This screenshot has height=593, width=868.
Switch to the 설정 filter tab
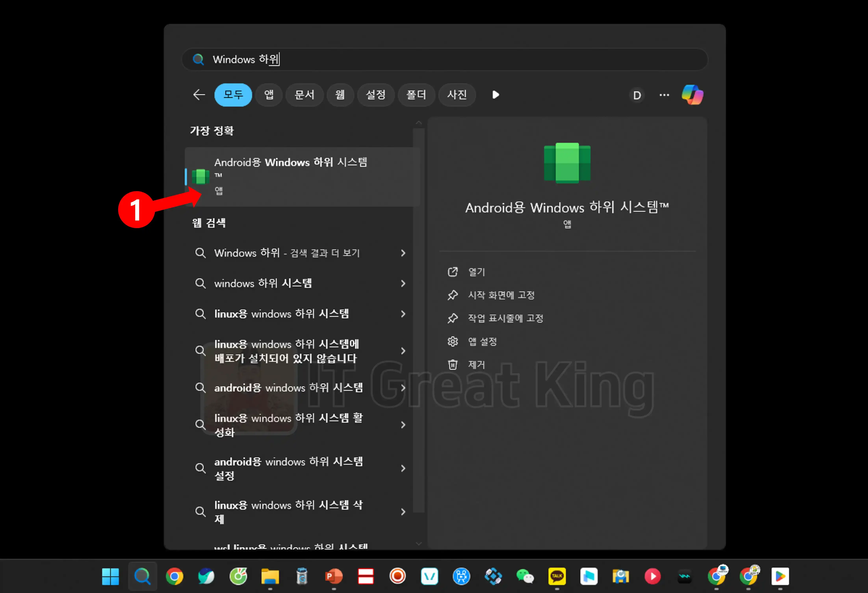tap(375, 95)
